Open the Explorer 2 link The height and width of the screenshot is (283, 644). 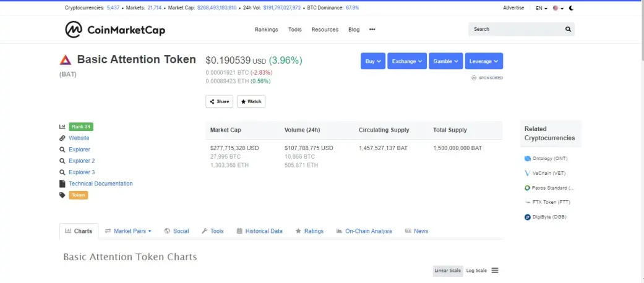point(82,161)
